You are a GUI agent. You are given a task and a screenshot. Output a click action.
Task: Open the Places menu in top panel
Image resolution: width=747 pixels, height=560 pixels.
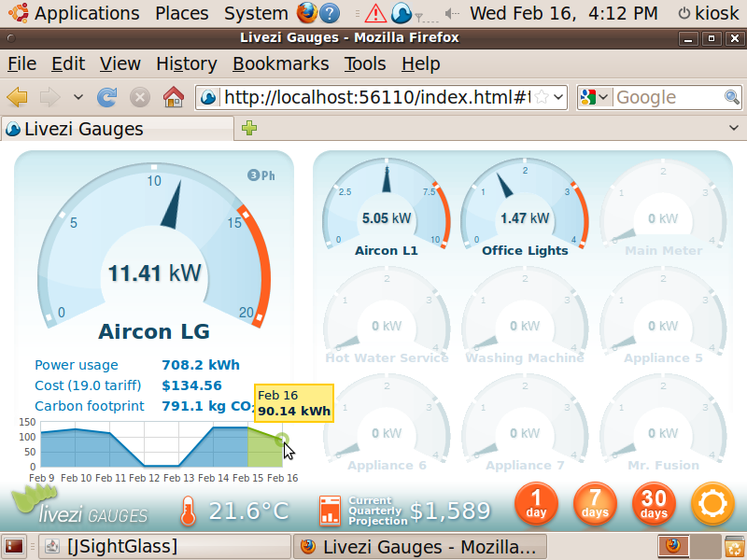(x=181, y=13)
